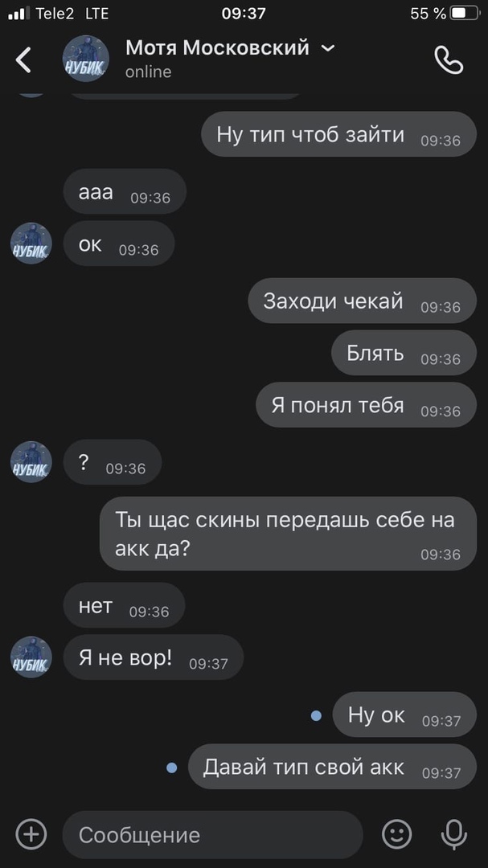Expand chat options chevron beside contact name
This screenshot has width=488, height=868.
[x=328, y=48]
